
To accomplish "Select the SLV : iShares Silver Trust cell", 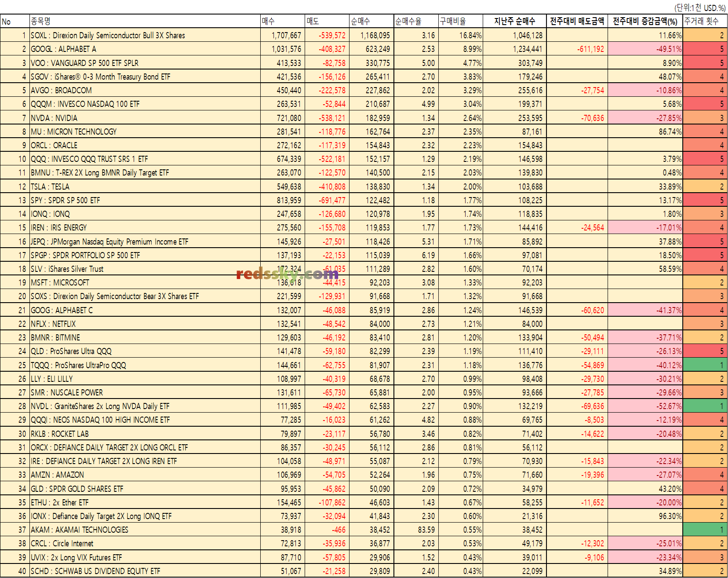I will pyautogui.click(x=145, y=269).
